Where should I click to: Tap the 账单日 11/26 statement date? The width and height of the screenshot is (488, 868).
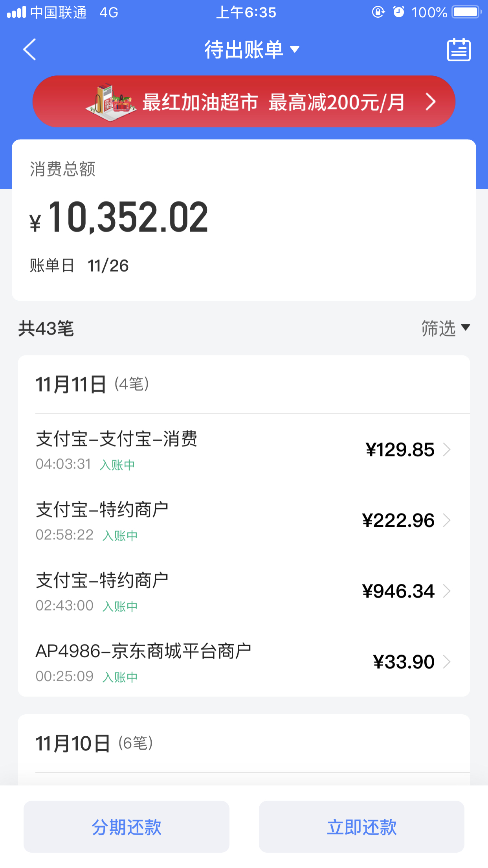pyautogui.click(x=79, y=266)
